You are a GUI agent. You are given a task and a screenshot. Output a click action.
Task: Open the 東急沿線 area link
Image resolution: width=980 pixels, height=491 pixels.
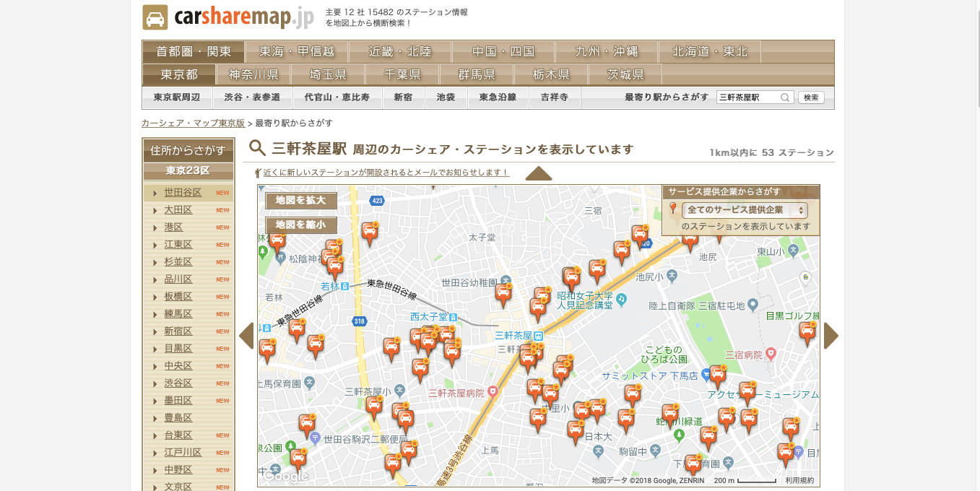click(498, 97)
